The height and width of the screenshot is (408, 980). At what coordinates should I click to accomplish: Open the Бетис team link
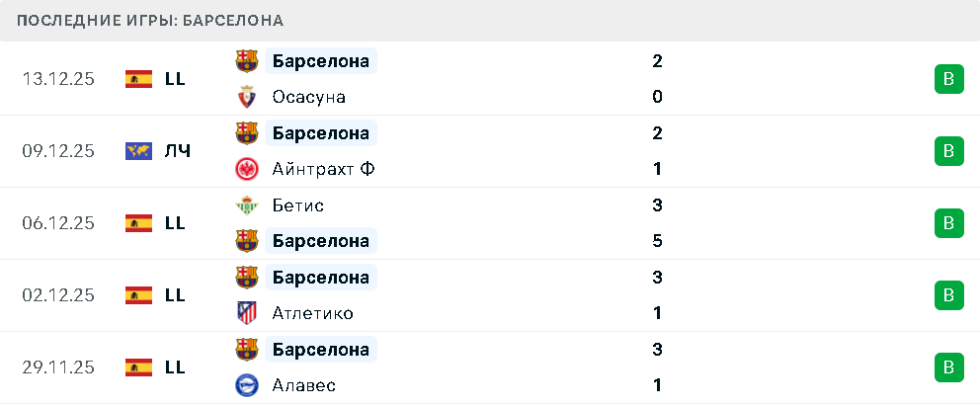(298, 205)
